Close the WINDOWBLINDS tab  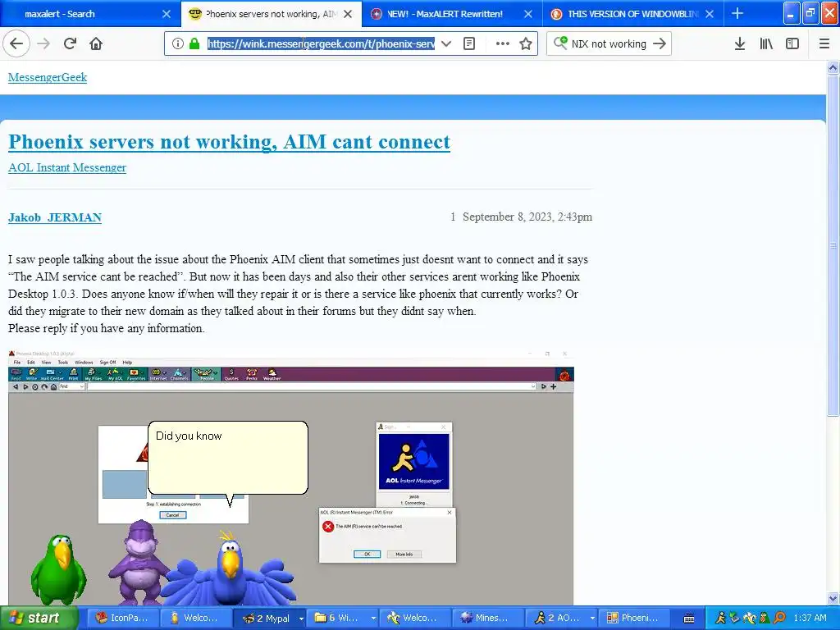pos(710,14)
